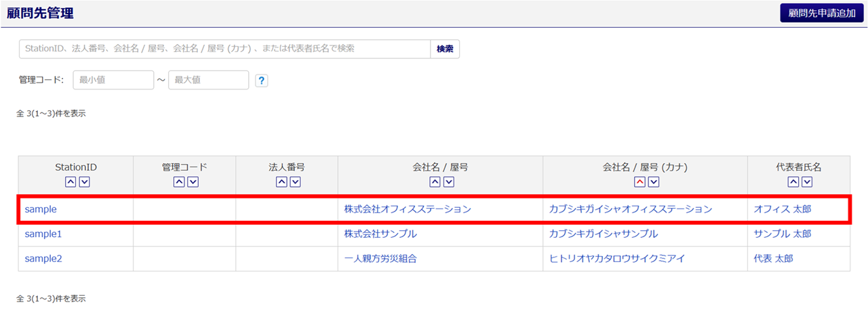Click the 管理コード: filter label
Screen dimensions: 868x319
(41, 80)
